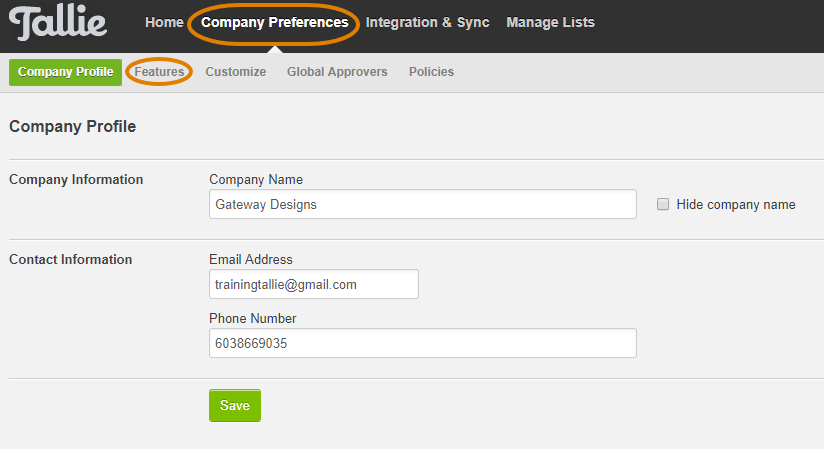Click the Phone Number field label
The height and width of the screenshot is (449, 824).
253,318
